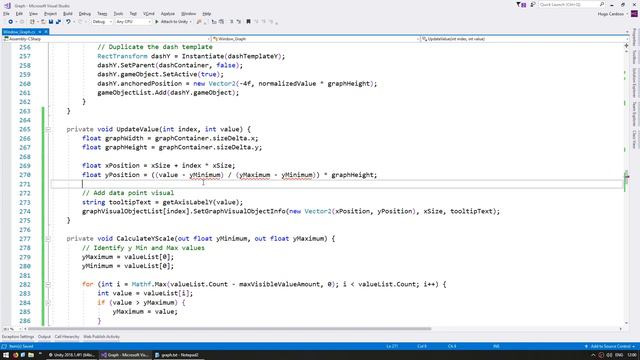Image resolution: width=640 pixels, height=360 pixels.
Task: Switch to Unity window in taskbar
Action: pos(71,355)
